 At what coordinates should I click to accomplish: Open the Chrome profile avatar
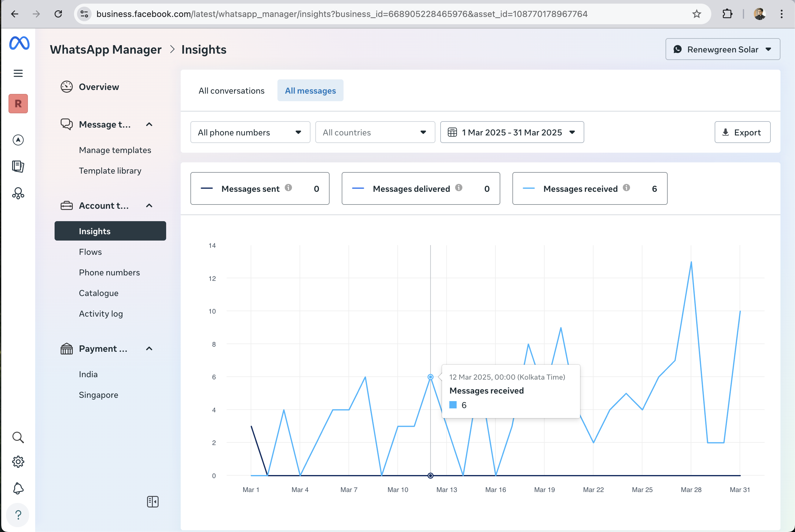(x=759, y=14)
